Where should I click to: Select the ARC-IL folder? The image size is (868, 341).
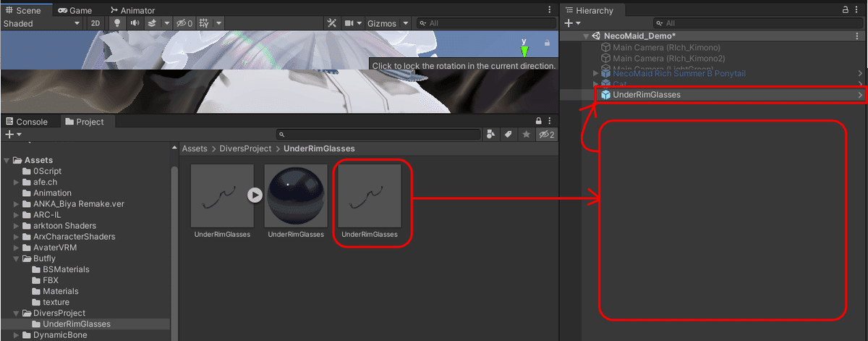pyautogui.click(x=47, y=214)
